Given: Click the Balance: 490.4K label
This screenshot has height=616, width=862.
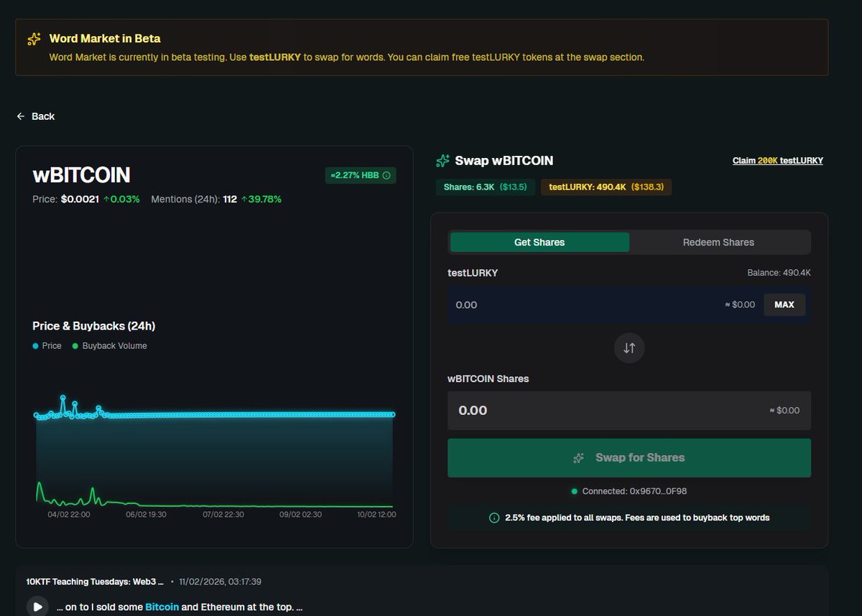Looking at the screenshot, I should (x=779, y=273).
